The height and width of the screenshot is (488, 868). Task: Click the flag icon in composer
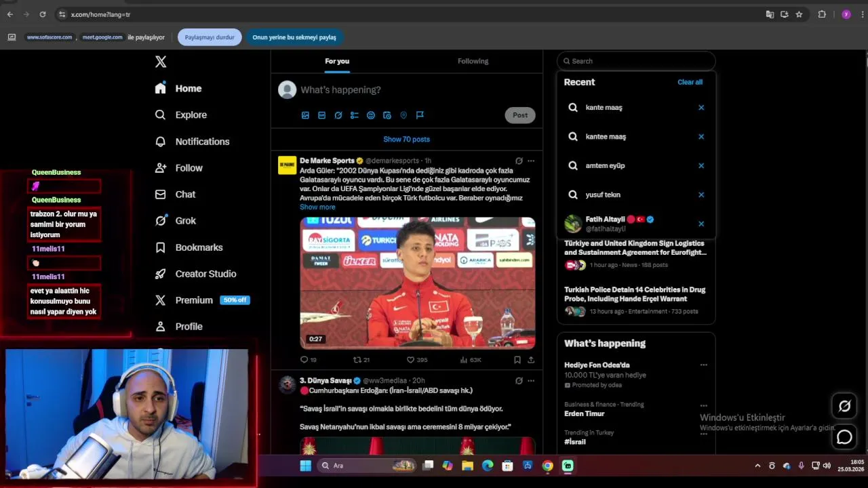coord(420,115)
